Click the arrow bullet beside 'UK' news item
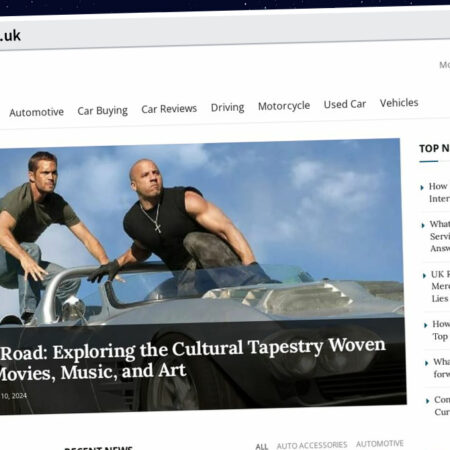This screenshot has width=450, height=450. 424,276
